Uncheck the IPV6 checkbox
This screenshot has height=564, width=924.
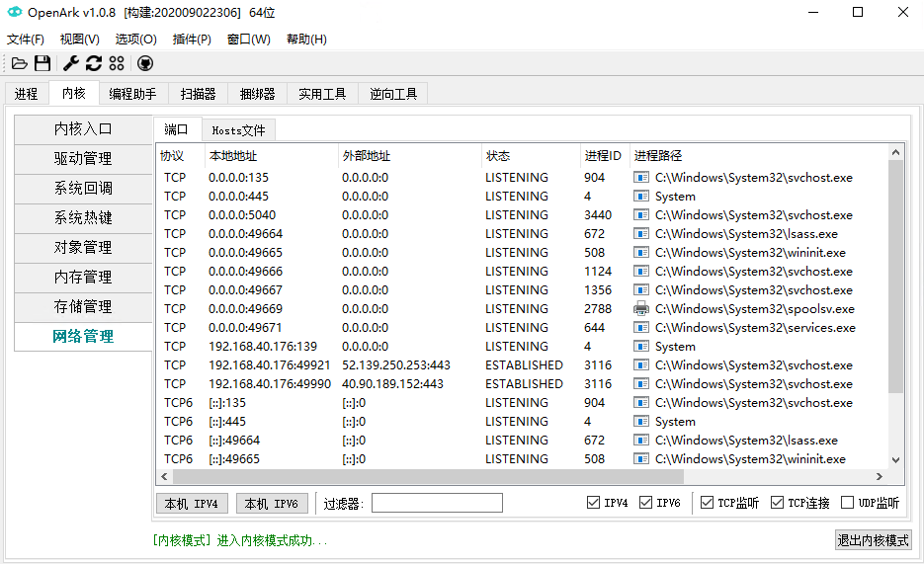(x=646, y=502)
